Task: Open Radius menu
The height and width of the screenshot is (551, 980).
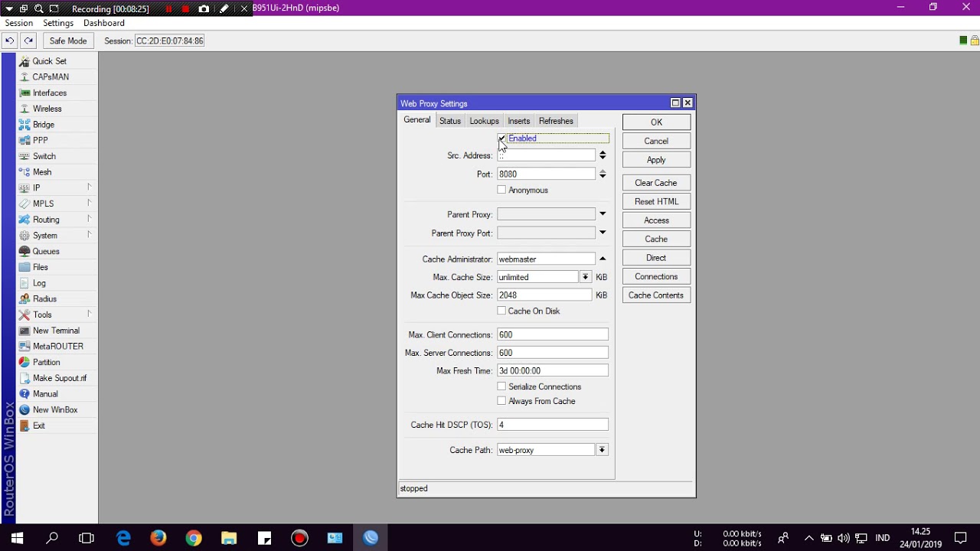Action: (x=44, y=299)
